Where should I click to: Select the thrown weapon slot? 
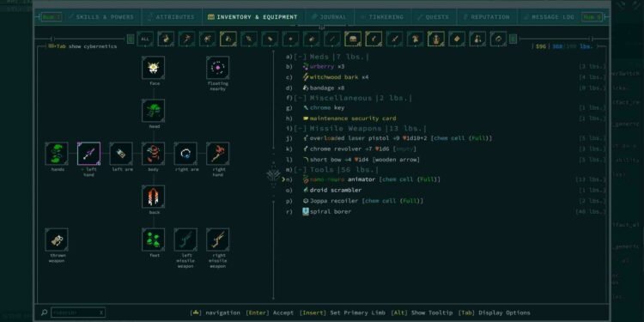tap(57, 240)
